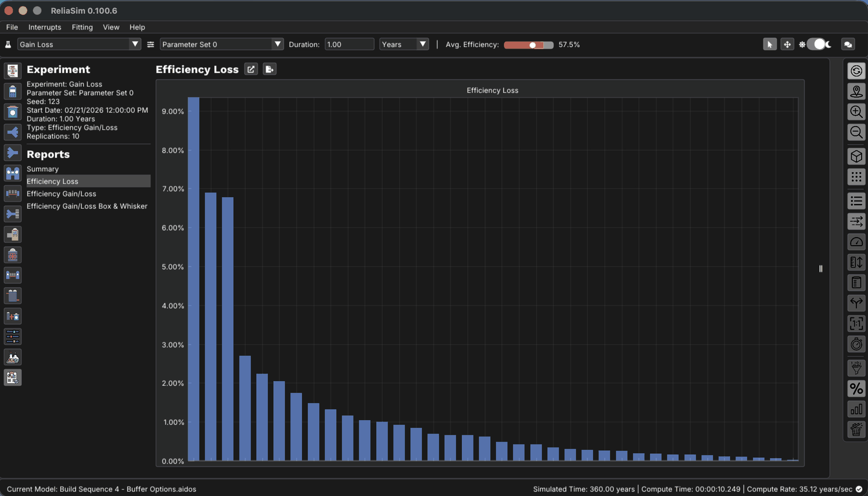This screenshot has width=868, height=496.
Task: Click the sliders settings icon in left sidebar
Action: click(x=13, y=336)
